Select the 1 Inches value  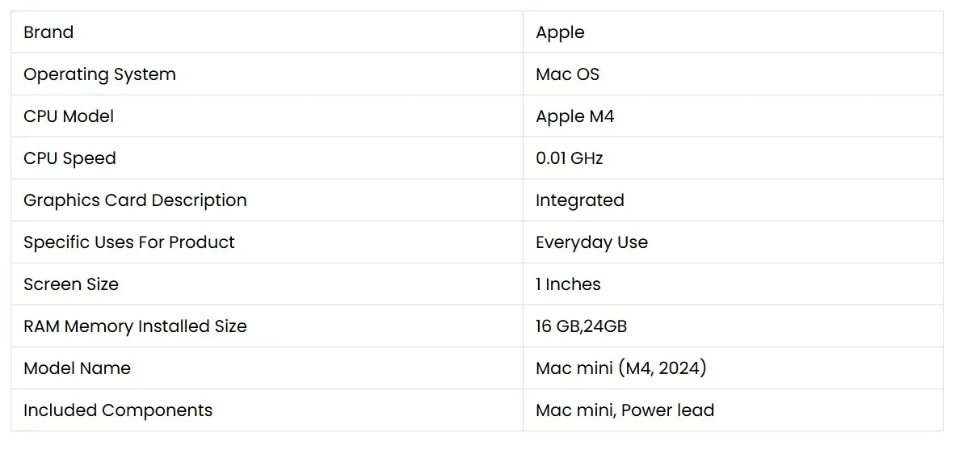click(568, 284)
